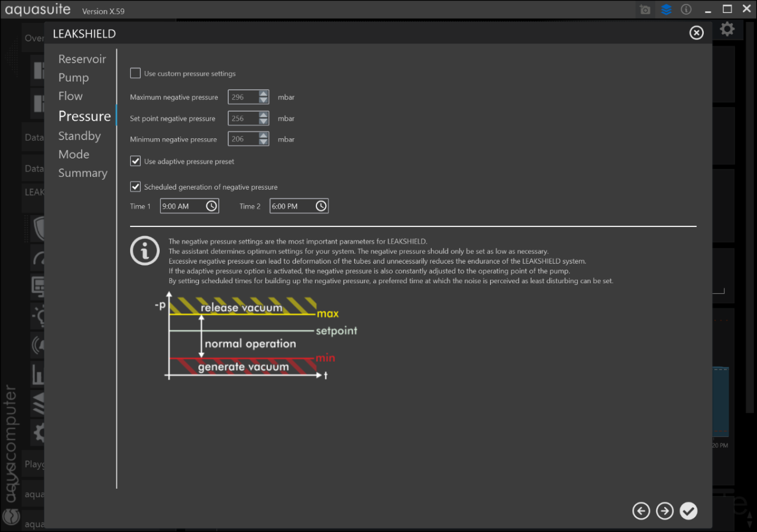Click 'generate vacuum' text in the diagram
Screen dimensions: 757x532
tap(243, 367)
